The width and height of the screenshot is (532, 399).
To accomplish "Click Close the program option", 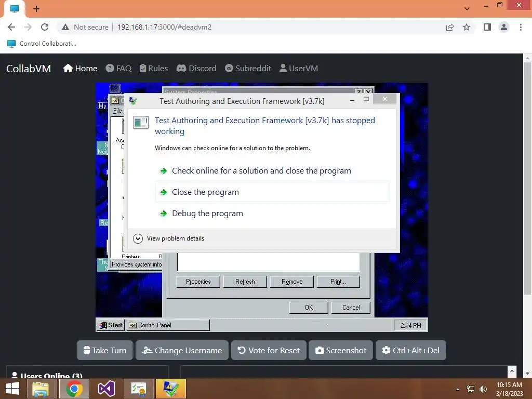I will tap(272, 192).
